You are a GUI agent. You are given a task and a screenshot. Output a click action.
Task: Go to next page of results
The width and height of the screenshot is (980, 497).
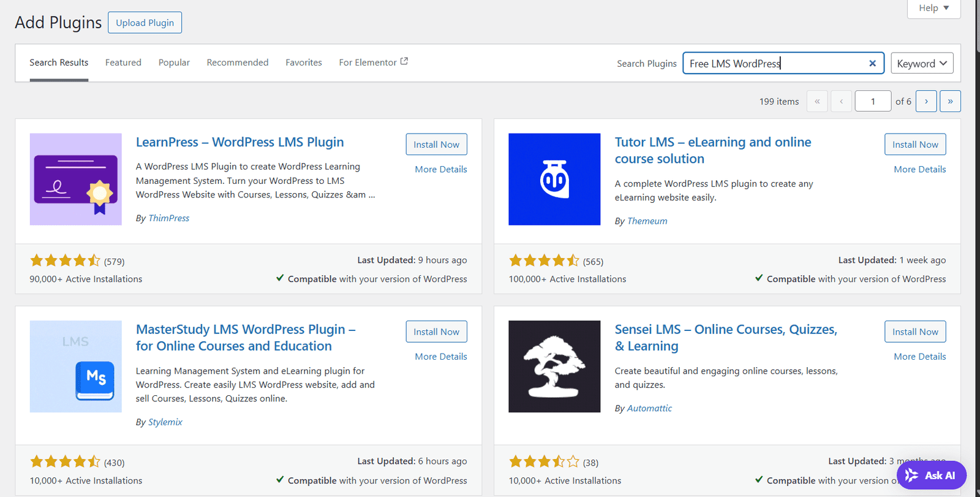tap(926, 101)
